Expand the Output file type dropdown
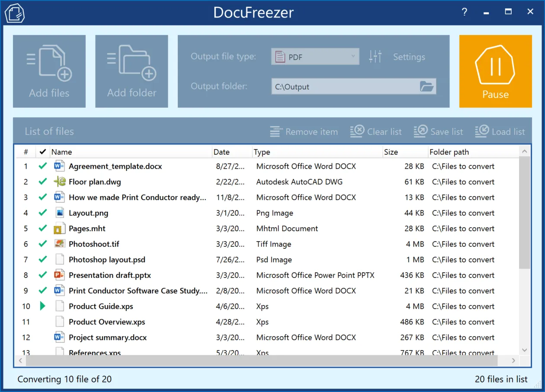Image resolution: width=545 pixels, height=392 pixels. 353,57
